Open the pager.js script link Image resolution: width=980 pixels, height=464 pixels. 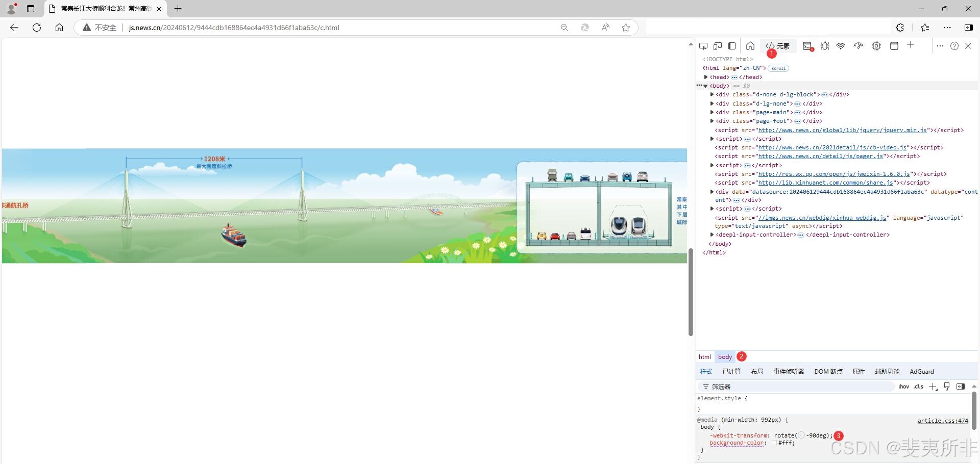pos(821,156)
